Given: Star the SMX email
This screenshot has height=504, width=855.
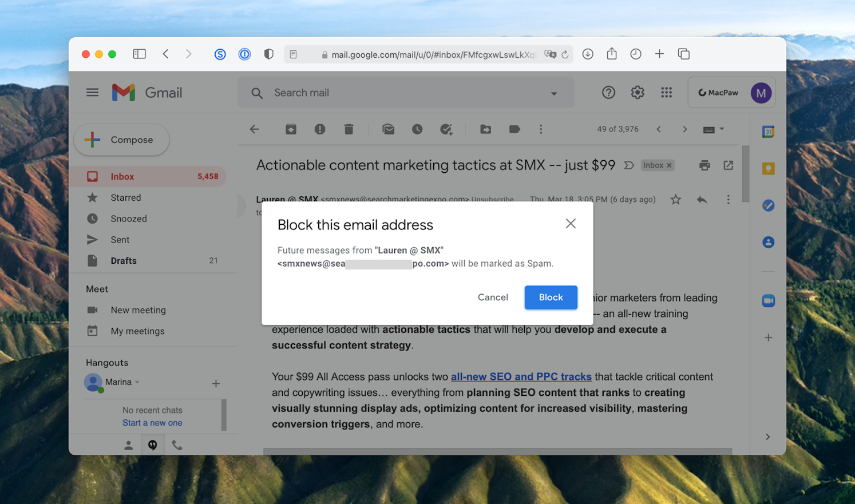Looking at the screenshot, I should point(675,199).
